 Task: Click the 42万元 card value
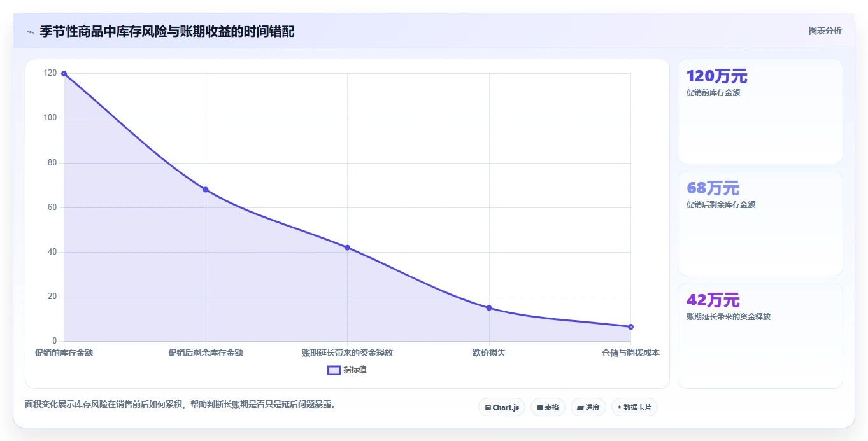713,300
